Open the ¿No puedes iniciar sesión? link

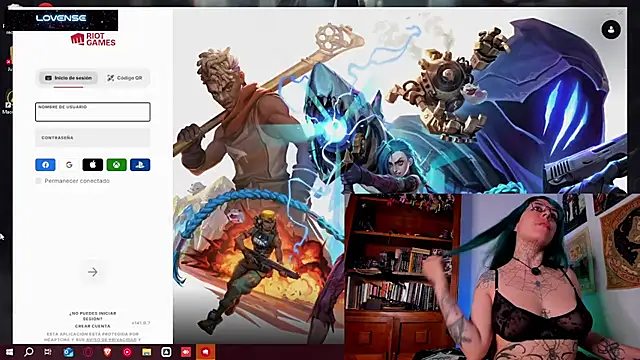[93, 316]
